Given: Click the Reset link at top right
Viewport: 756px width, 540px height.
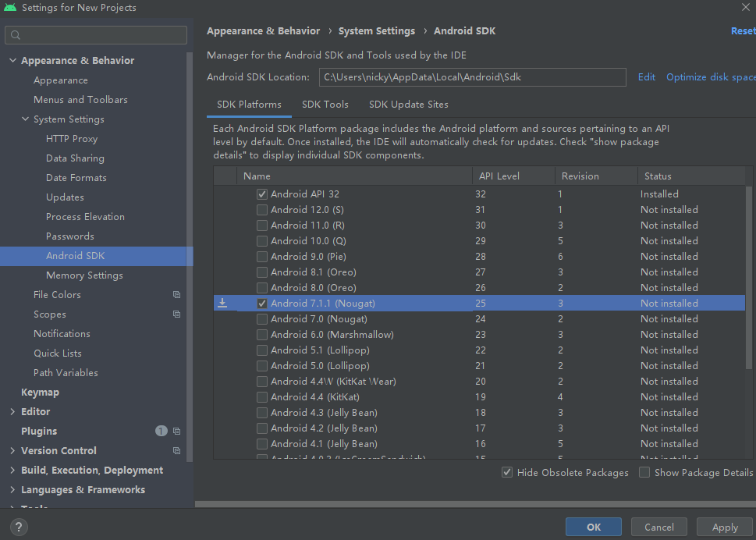Looking at the screenshot, I should [x=743, y=31].
